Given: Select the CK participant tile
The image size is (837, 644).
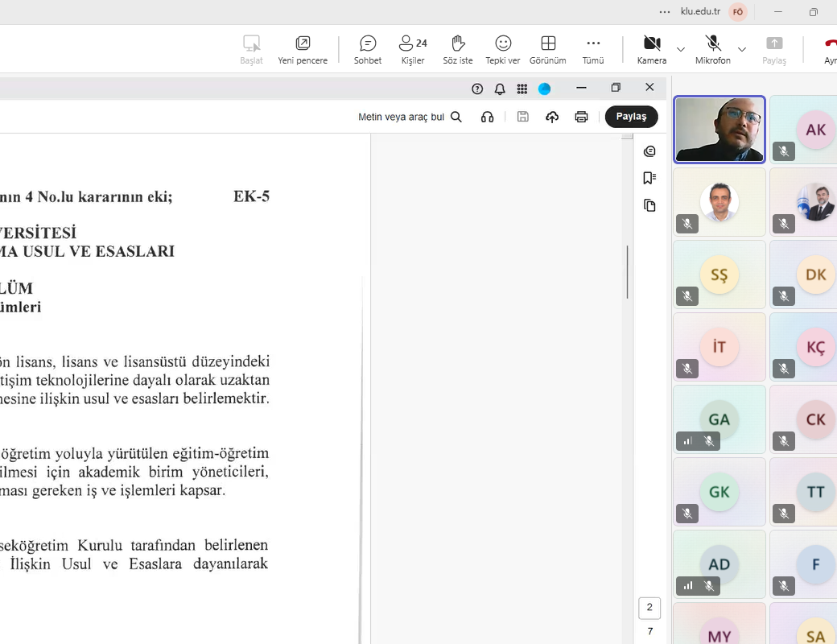Looking at the screenshot, I should point(803,419).
